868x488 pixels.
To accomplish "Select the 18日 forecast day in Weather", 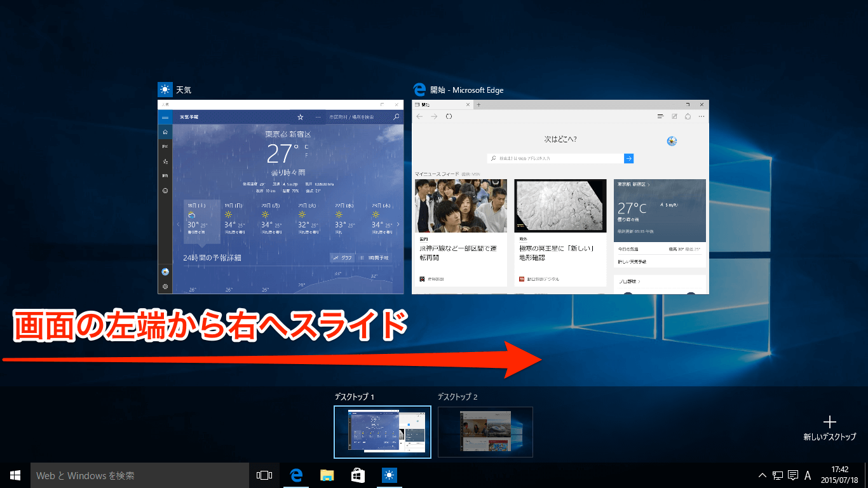I will click(202, 222).
